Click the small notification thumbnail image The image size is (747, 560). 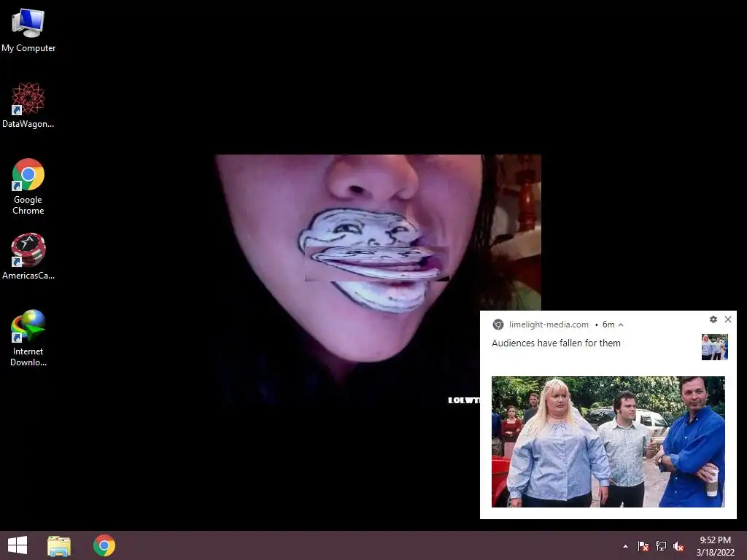715,347
